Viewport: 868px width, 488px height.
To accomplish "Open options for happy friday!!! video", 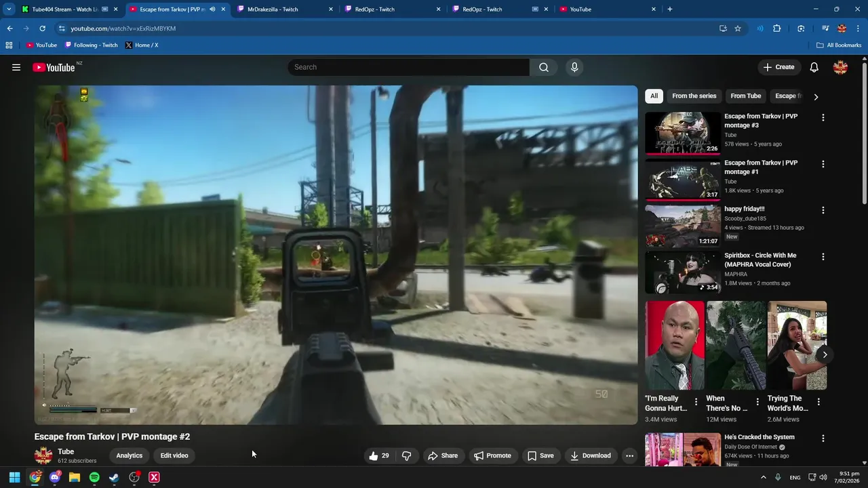I will tap(823, 210).
